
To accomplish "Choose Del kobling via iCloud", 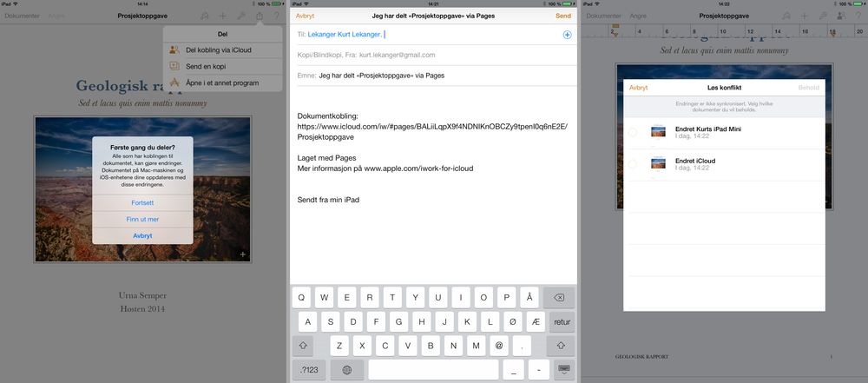I will (222, 50).
